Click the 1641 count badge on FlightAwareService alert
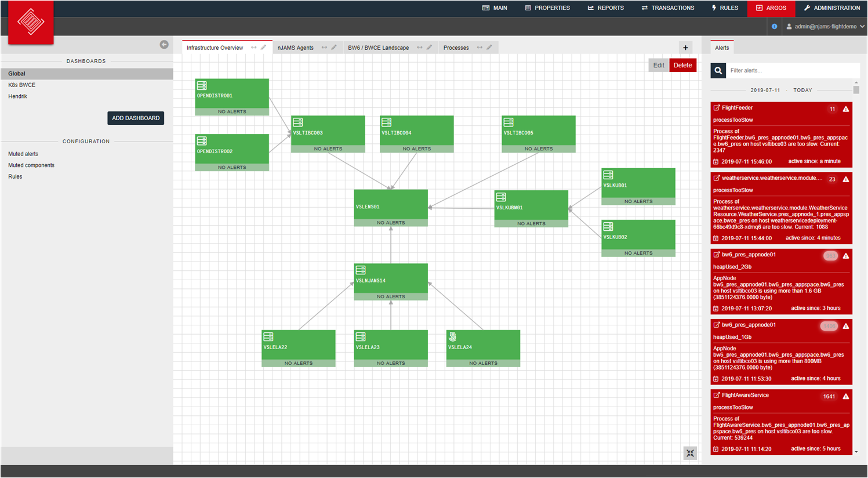Image resolution: width=868 pixels, height=478 pixels. coord(829,397)
